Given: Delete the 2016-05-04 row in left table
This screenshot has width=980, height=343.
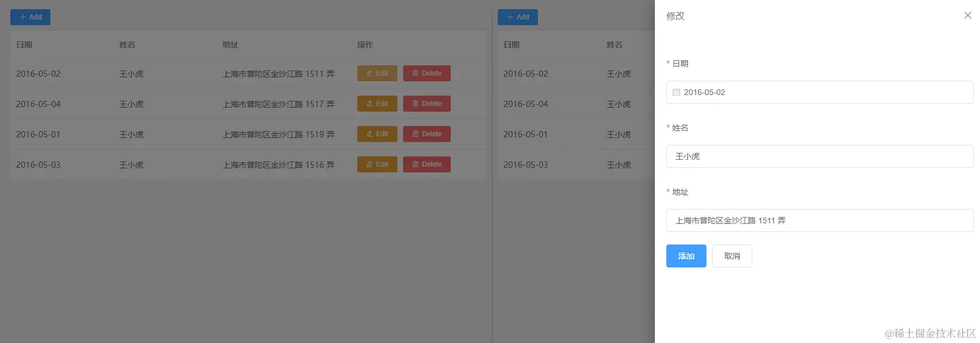Looking at the screenshot, I should 427,104.
